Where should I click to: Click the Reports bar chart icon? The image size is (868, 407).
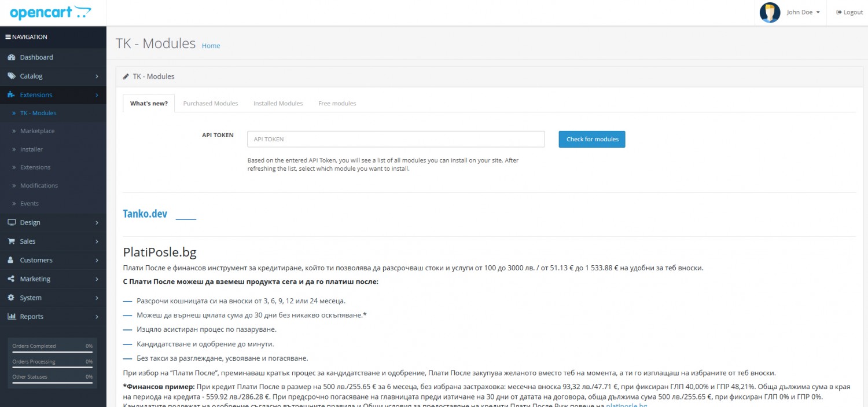[x=11, y=317]
